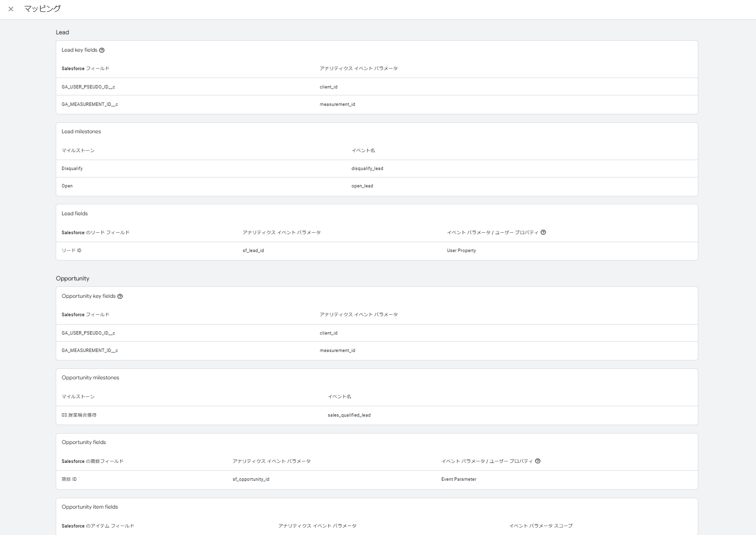Viewport: 756px width, 535px height.
Task: Select the sf_lead_id analytics parameter
Action: pos(253,251)
